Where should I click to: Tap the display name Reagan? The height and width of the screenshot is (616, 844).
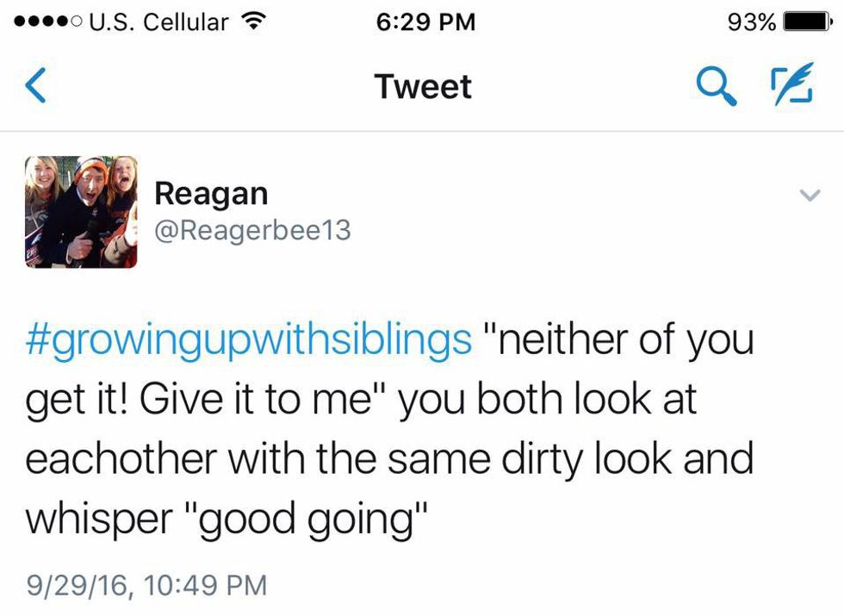point(211,194)
